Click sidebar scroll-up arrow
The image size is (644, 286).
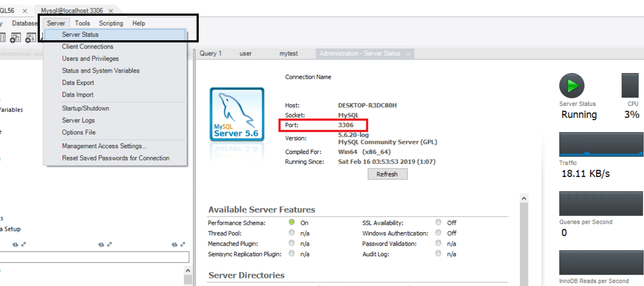pos(188,270)
